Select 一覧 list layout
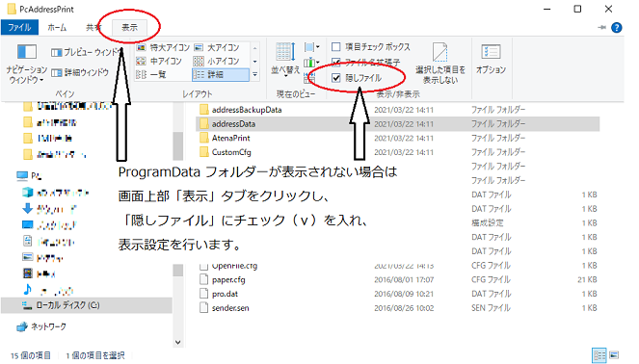 [x=151, y=74]
